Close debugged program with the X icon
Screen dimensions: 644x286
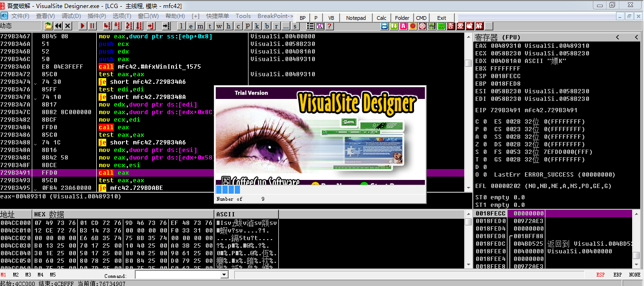pyautogui.click(x=68, y=26)
